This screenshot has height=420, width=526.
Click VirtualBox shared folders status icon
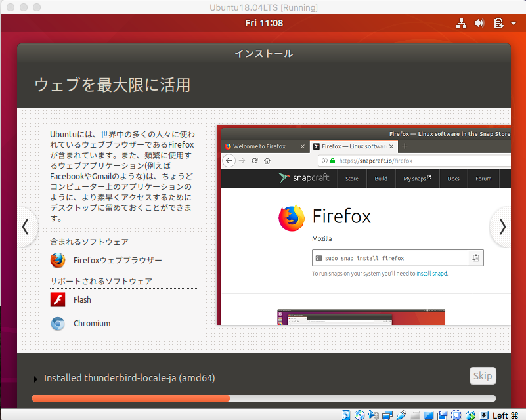pos(415,415)
